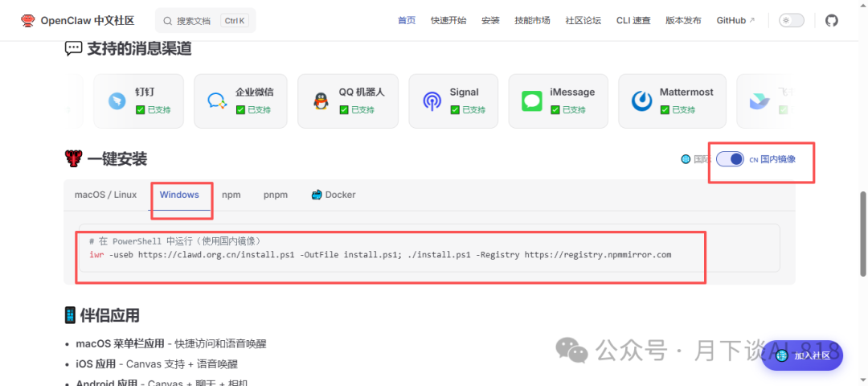The image size is (868, 386).
Task: Click the 一键安装 section heading
Action: point(117,160)
